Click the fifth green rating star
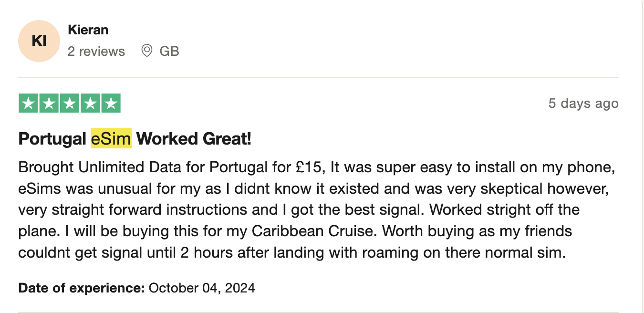This screenshot has height=313, width=644. pyautogui.click(x=111, y=104)
